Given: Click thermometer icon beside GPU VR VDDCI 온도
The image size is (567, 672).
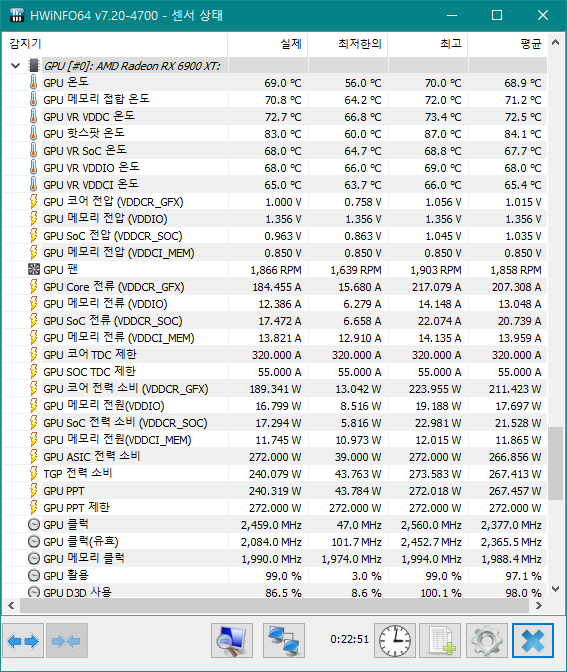Looking at the screenshot, I should (x=33, y=184).
